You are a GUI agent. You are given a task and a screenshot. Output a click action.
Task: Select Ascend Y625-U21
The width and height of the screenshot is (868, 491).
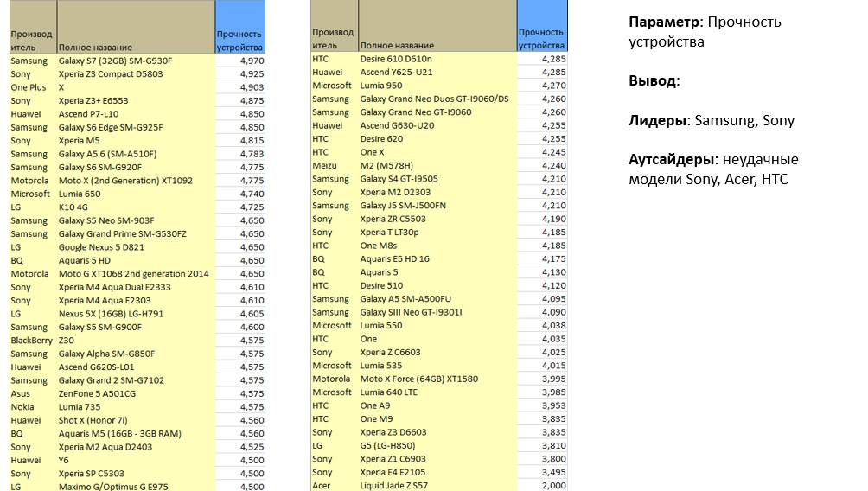(x=396, y=72)
